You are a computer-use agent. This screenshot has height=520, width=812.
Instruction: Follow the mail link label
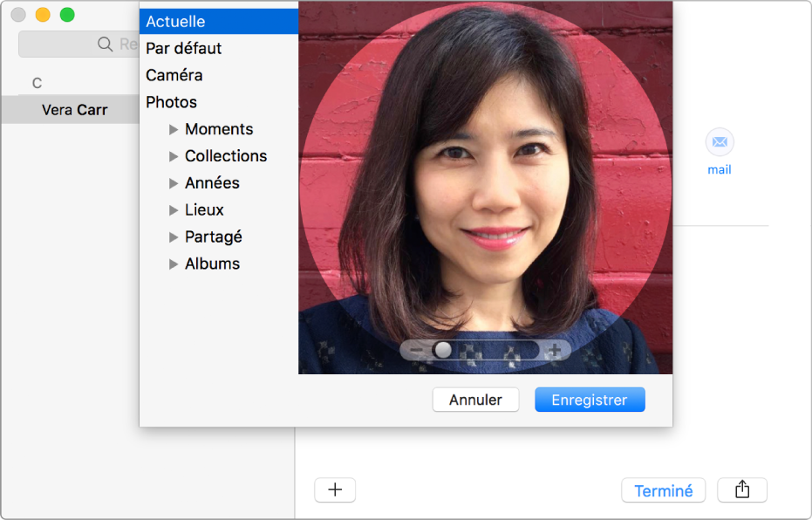pyautogui.click(x=719, y=169)
